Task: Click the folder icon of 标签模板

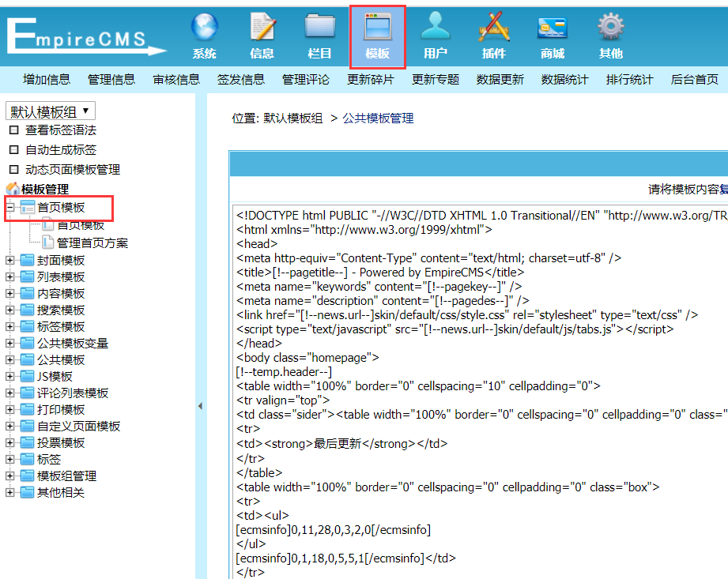Action: [x=28, y=326]
